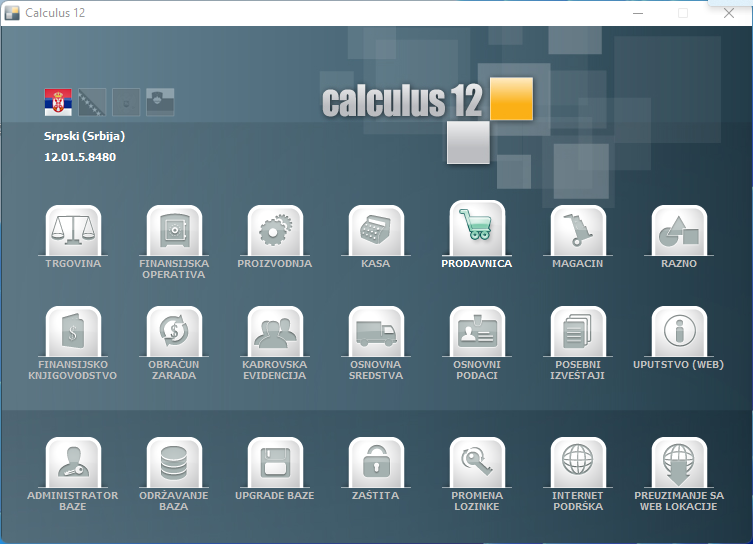Image resolution: width=753 pixels, height=544 pixels.
Task: Open Finansijska Operativa safe icon
Action: 174,230
